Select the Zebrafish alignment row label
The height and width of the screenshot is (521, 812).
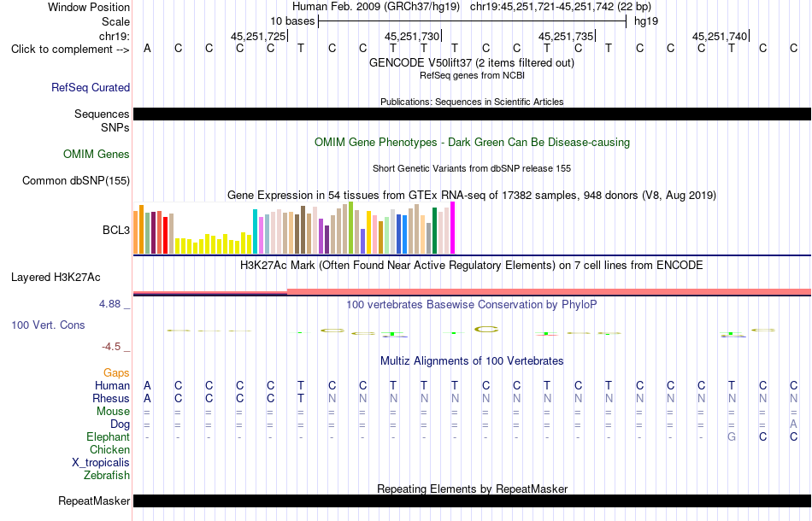point(107,475)
